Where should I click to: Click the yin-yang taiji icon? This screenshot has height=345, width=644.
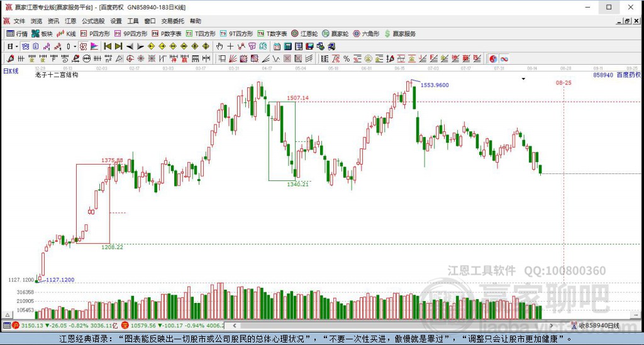click(x=493, y=58)
